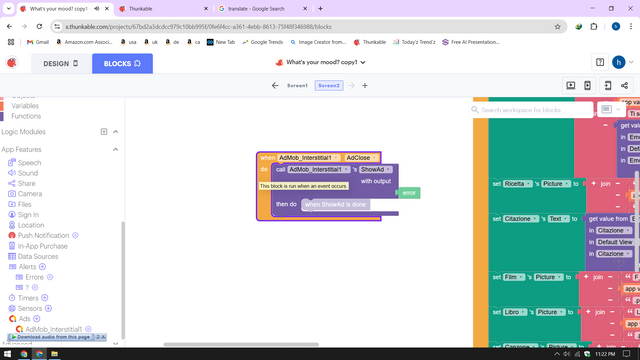
Task: Focus the Search workspace for blocks field
Action: [531, 110]
